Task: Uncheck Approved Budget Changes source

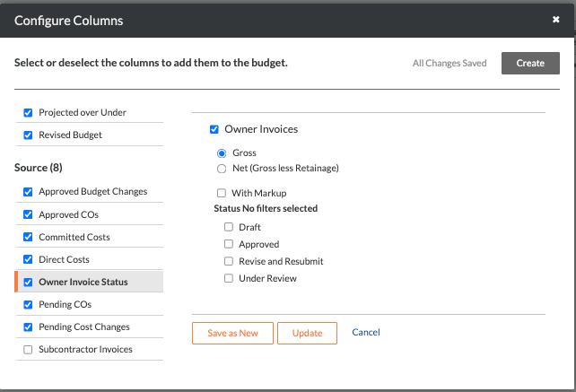Action: (28, 191)
